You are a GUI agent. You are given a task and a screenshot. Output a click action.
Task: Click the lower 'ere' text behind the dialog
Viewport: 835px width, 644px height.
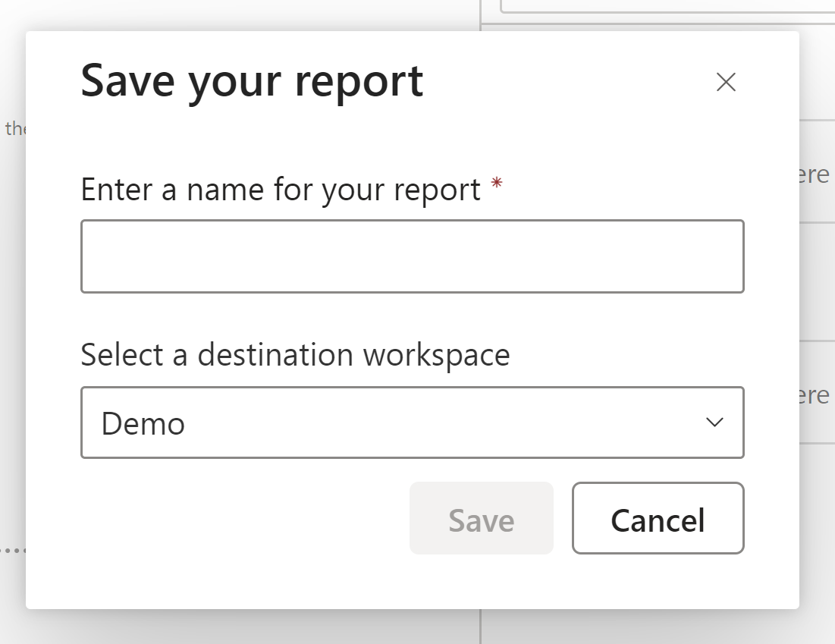[815, 395]
